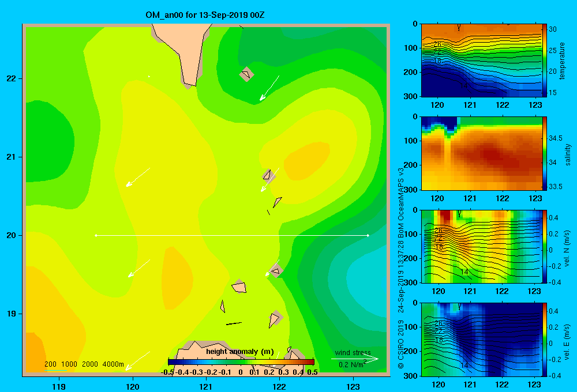Click the 'vel. N (m/s)' axis label
Screen dimensions: 577x392
567,248
